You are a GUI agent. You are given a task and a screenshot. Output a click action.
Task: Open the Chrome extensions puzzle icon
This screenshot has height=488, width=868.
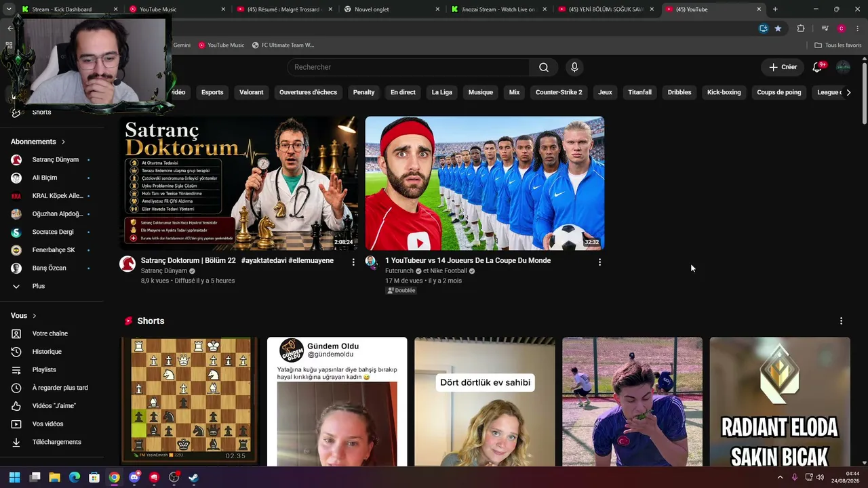(801, 28)
